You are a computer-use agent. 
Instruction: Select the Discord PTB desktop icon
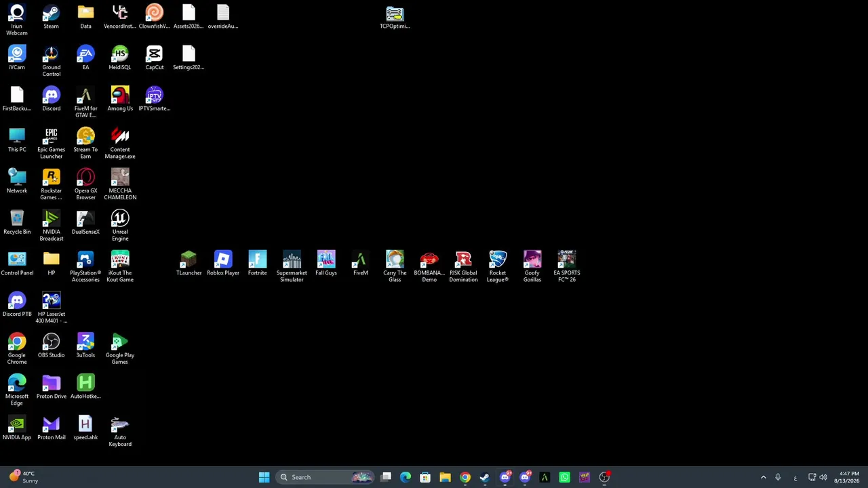pyautogui.click(x=17, y=305)
